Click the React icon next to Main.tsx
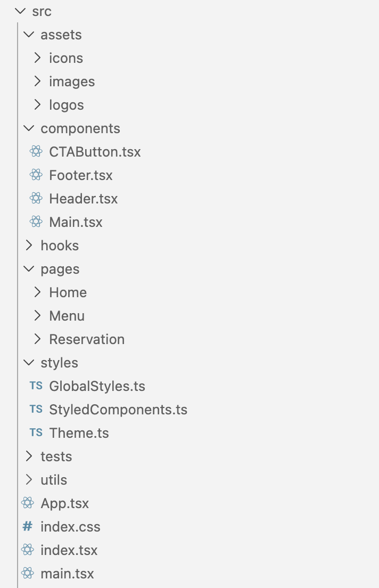Viewport: 379px width, 588px height. click(36, 222)
